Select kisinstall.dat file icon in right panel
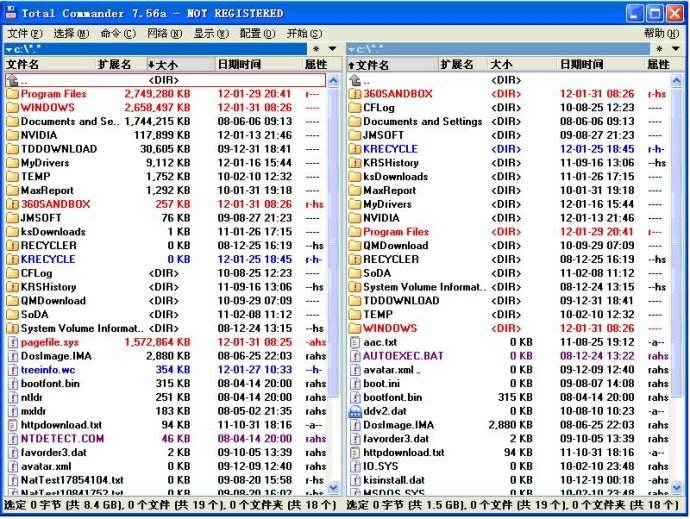 point(355,480)
